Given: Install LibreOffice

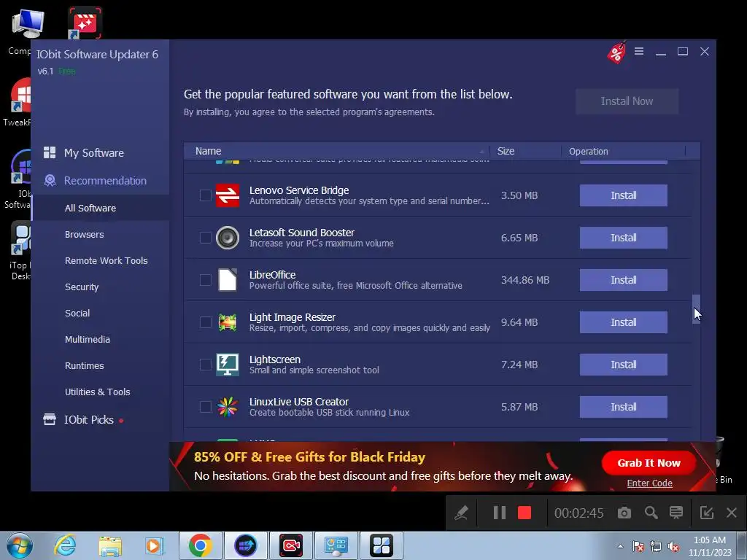Looking at the screenshot, I should 623,280.
